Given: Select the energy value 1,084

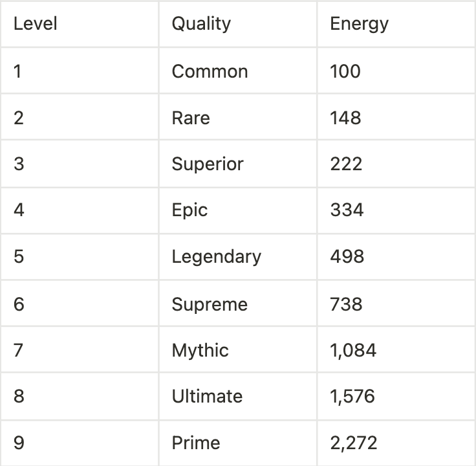Looking at the screenshot, I should [353, 351].
